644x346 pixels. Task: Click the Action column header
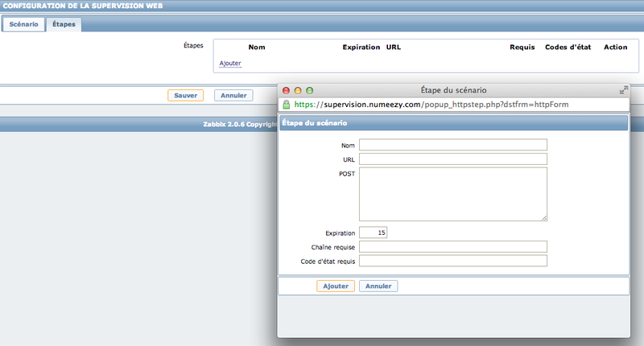[615, 47]
